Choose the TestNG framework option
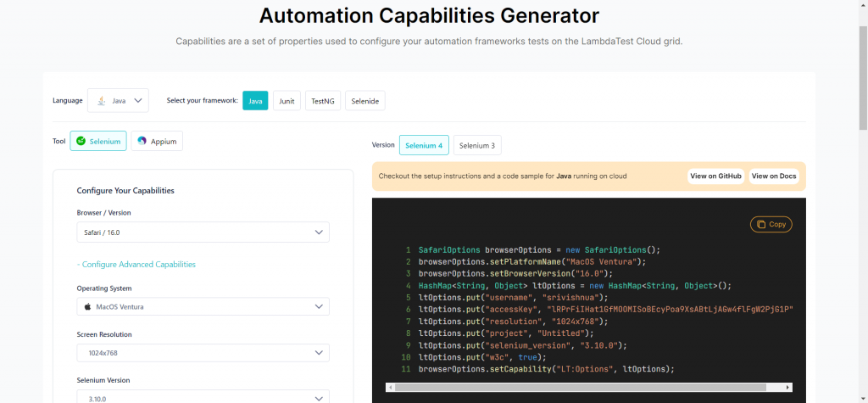 point(322,100)
